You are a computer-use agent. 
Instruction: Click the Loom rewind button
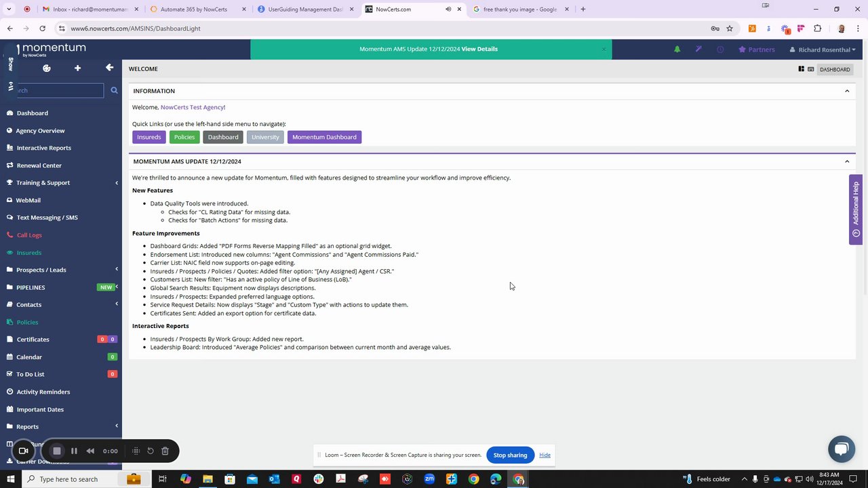[x=90, y=451]
